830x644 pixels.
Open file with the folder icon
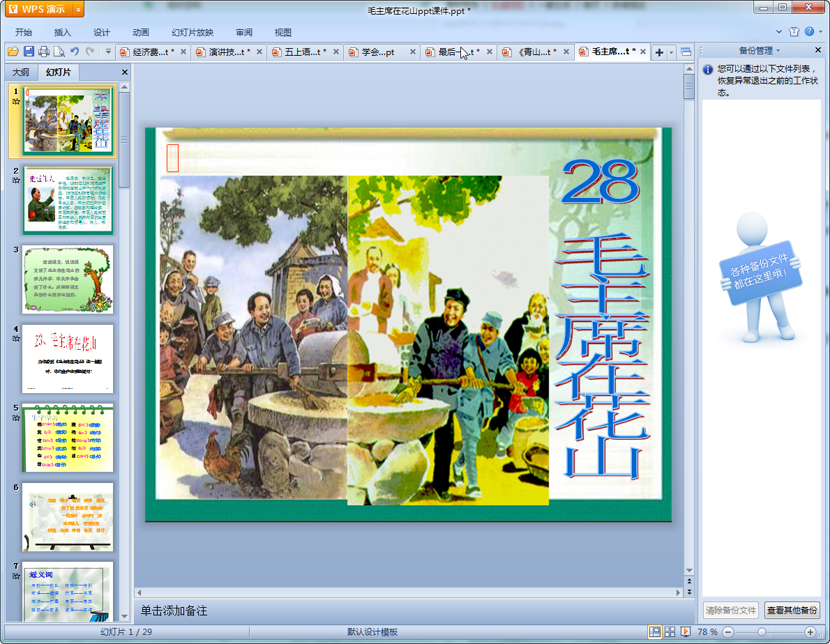pos(13,52)
